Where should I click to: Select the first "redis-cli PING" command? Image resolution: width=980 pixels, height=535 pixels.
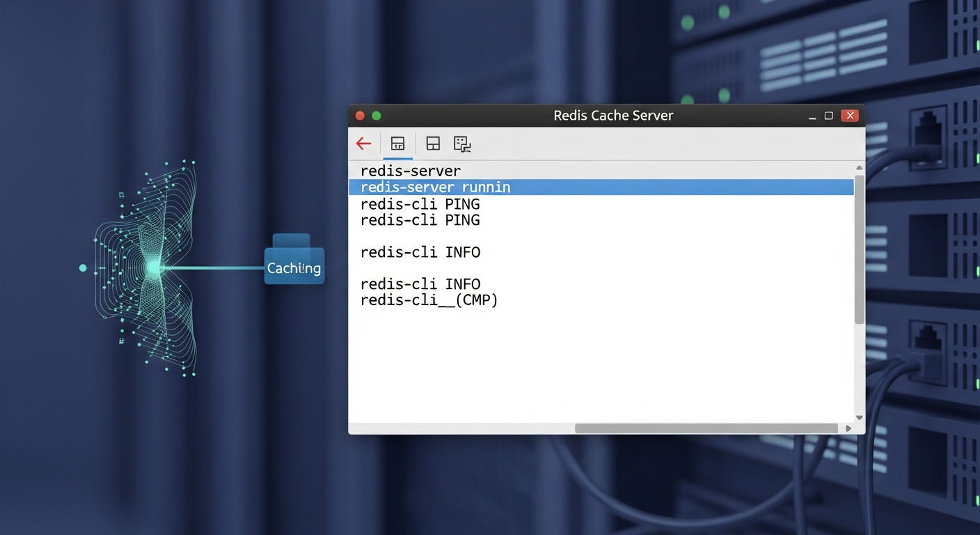tap(420, 204)
